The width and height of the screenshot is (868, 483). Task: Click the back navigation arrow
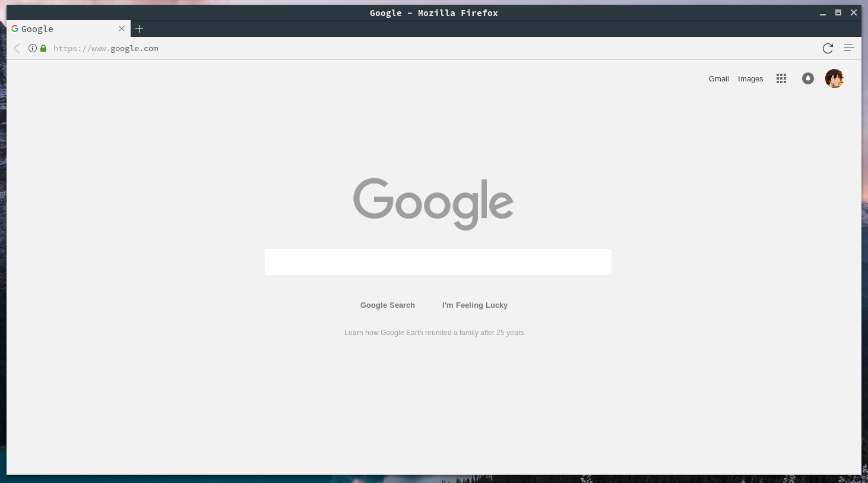(17, 48)
